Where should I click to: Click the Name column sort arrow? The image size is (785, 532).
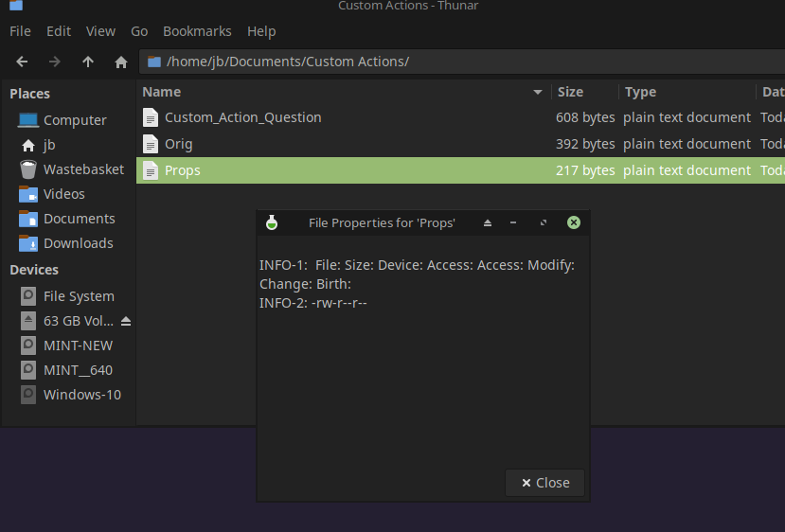[x=538, y=92]
